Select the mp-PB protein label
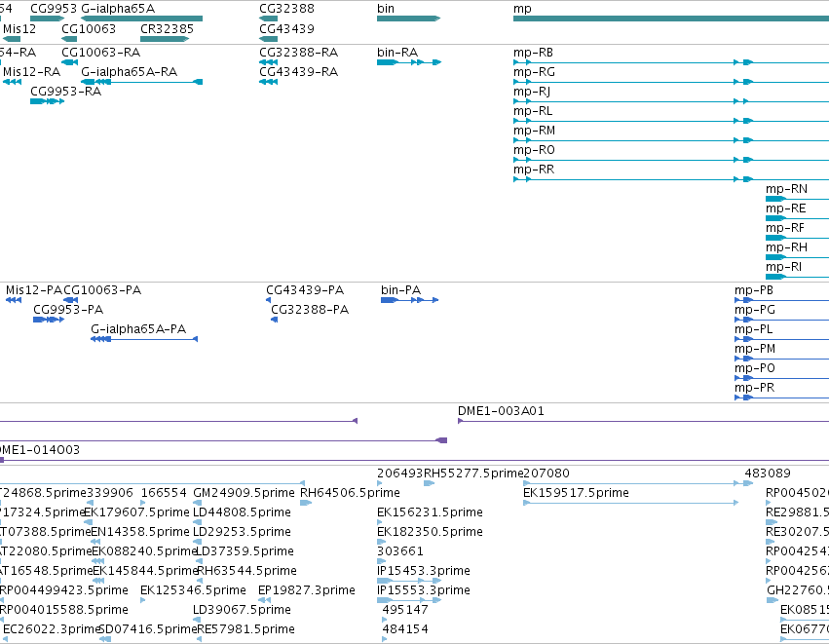This screenshot has width=829, height=644. (754, 290)
